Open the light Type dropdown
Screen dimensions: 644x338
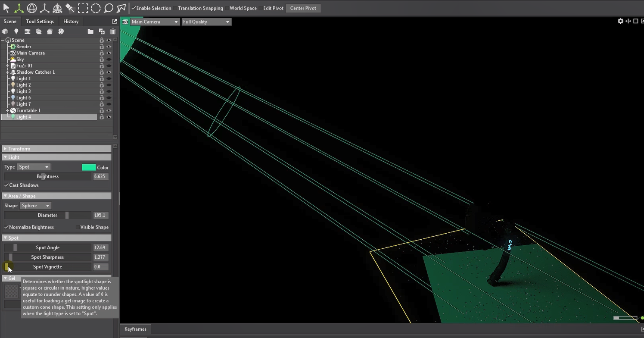[34, 167]
